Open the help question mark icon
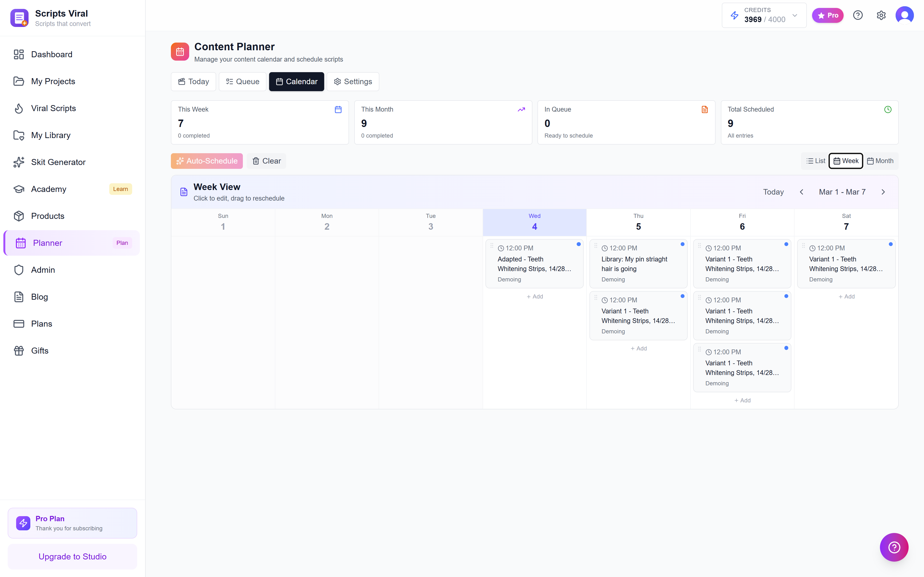The height and width of the screenshot is (577, 924). tap(858, 15)
